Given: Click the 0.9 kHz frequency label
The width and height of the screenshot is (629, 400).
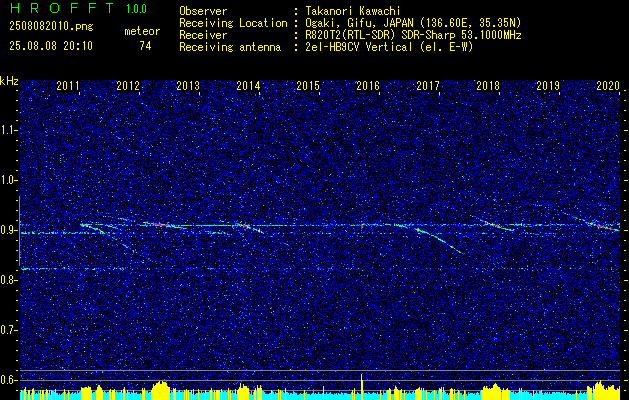Looking at the screenshot, I should [8, 230].
